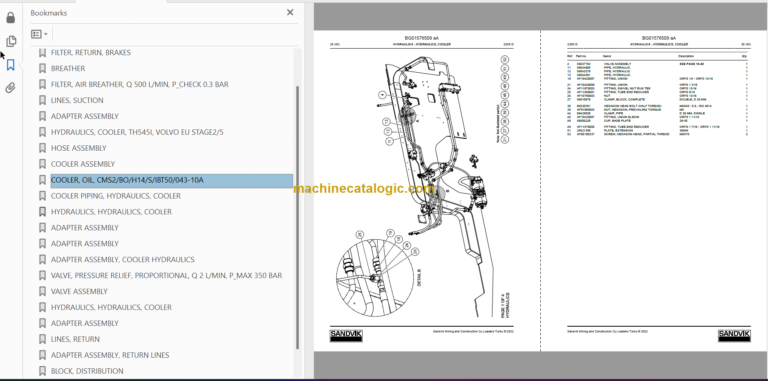
Task: Open bookmark LINES, RETURN
Action: [75, 339]
